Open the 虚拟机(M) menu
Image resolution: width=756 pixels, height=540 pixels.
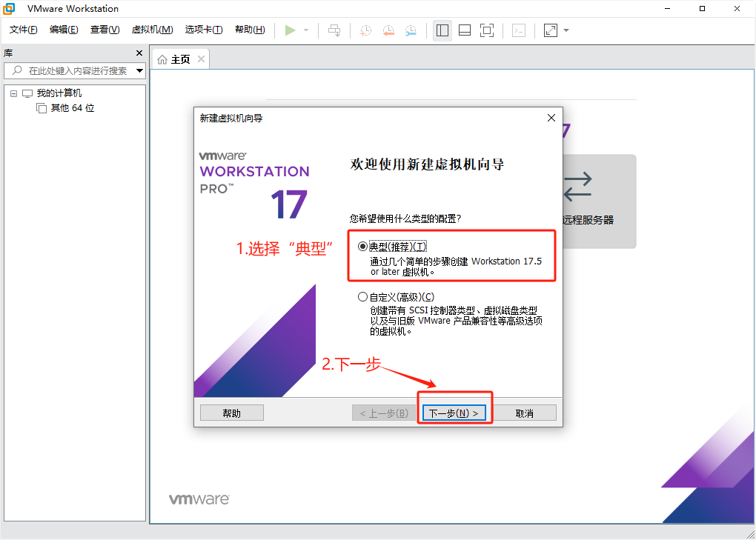pyautogui.click(x=152, y=30)
